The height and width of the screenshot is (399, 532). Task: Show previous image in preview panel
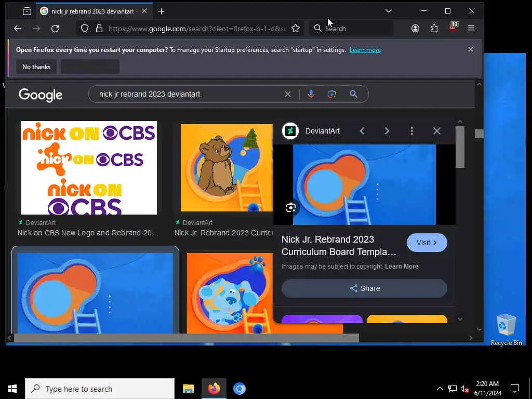(x=362, y=131)
